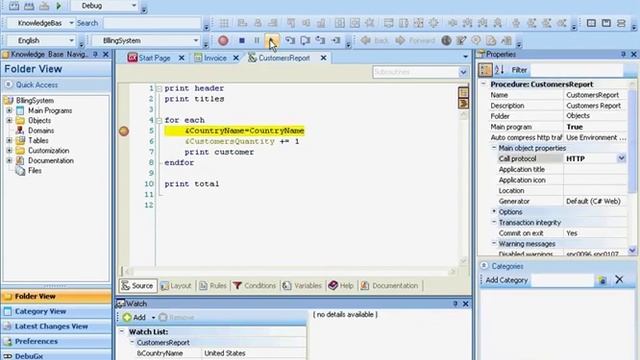The image size is (640, 360).
Task: Toggle auto-hide pin on Watch panel
Action: (x=455, y=304)
